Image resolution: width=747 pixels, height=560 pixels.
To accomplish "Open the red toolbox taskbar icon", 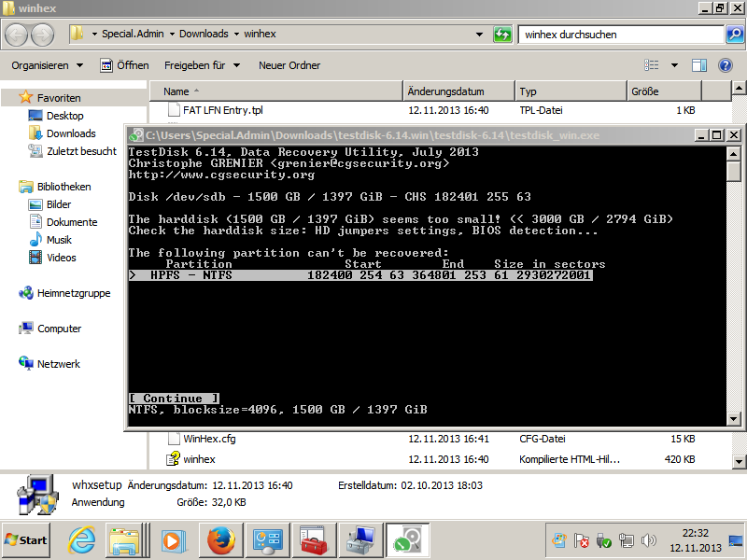I will pyautogui.click(x=314, y=540).
